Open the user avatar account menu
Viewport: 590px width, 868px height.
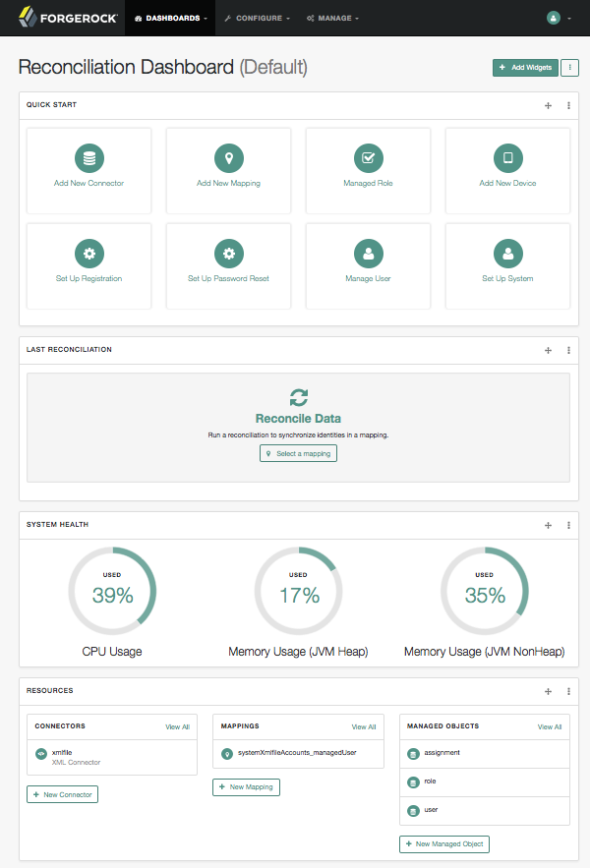pos(559,19)
